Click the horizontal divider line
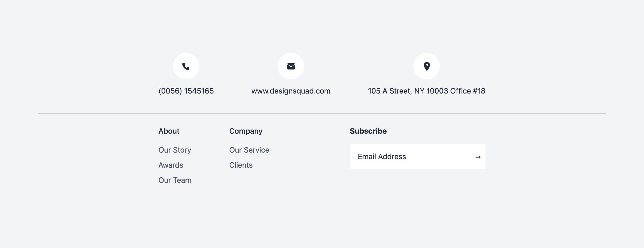The height and width of the screenshot is (248, 644). click(322, 113)
